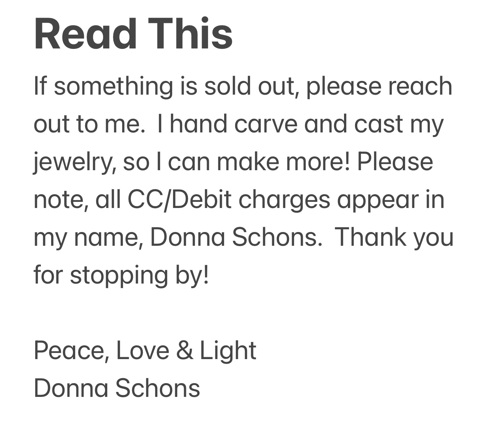Click the text "for stopping by!"
The image size is (504, 432).
tap(121, 275)
